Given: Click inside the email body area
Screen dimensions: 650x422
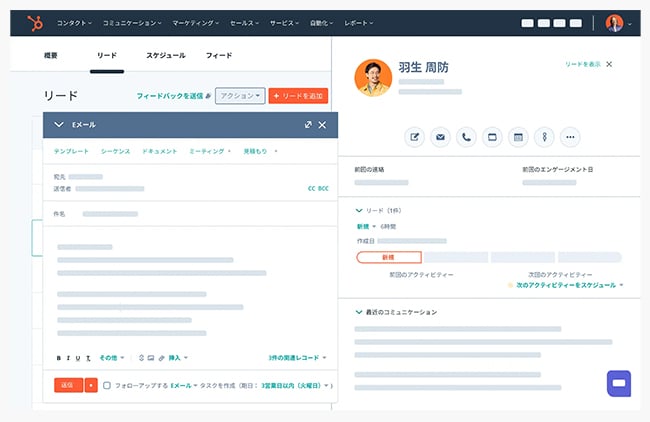Looking at the screenshot, I should click(x=191, y=288).
